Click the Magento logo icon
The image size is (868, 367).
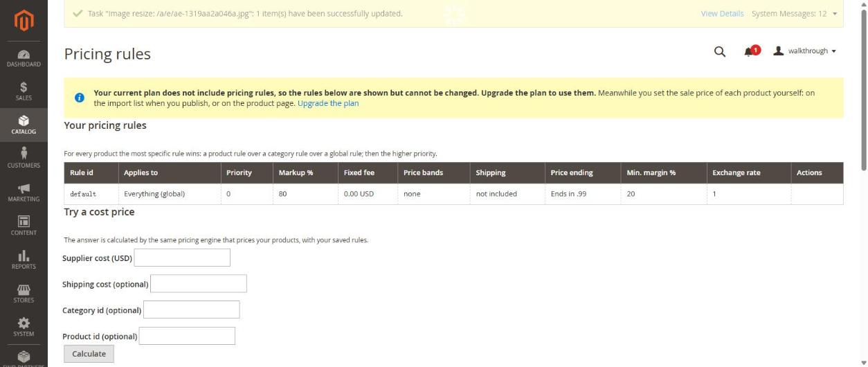click(24, 21)
